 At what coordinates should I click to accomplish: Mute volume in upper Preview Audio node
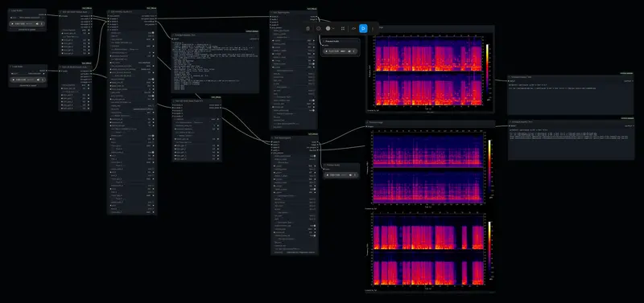[349, 51]
